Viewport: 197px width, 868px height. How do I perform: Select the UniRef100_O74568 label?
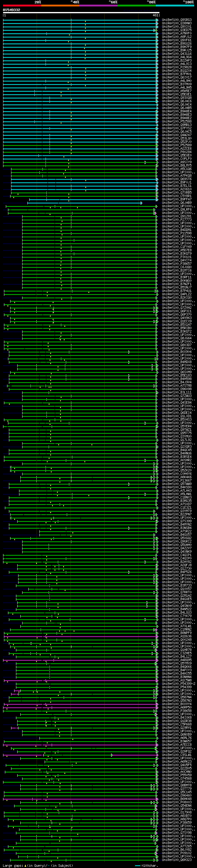pos(177,779)
